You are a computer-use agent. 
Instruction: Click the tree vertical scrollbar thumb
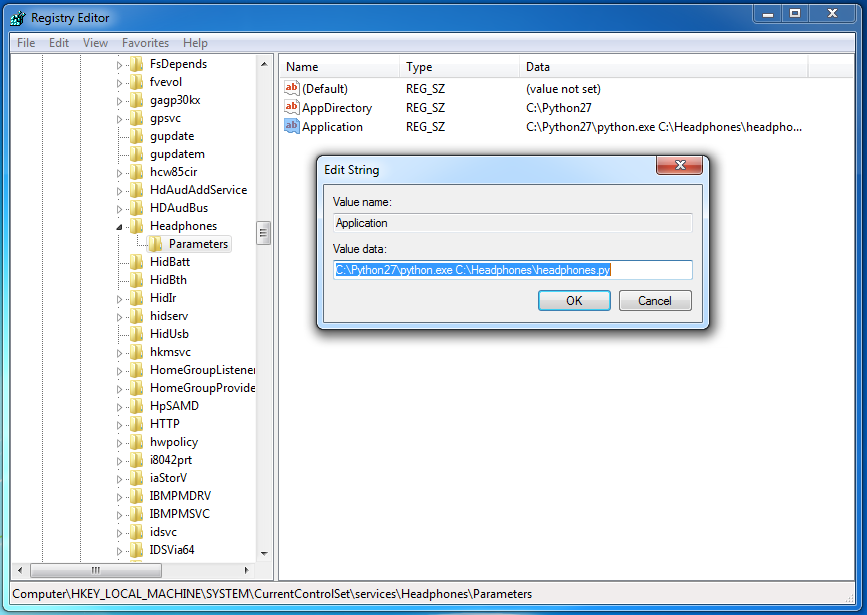point(263,232)
